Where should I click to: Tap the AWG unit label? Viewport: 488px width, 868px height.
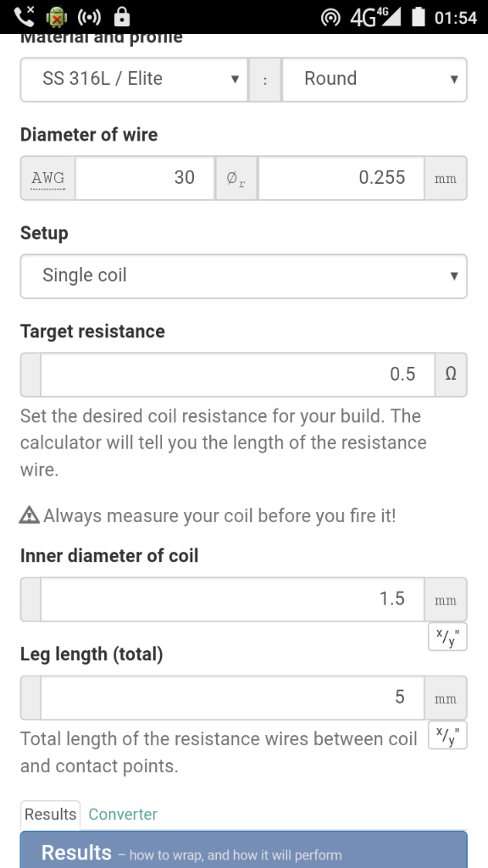point(48,178)
